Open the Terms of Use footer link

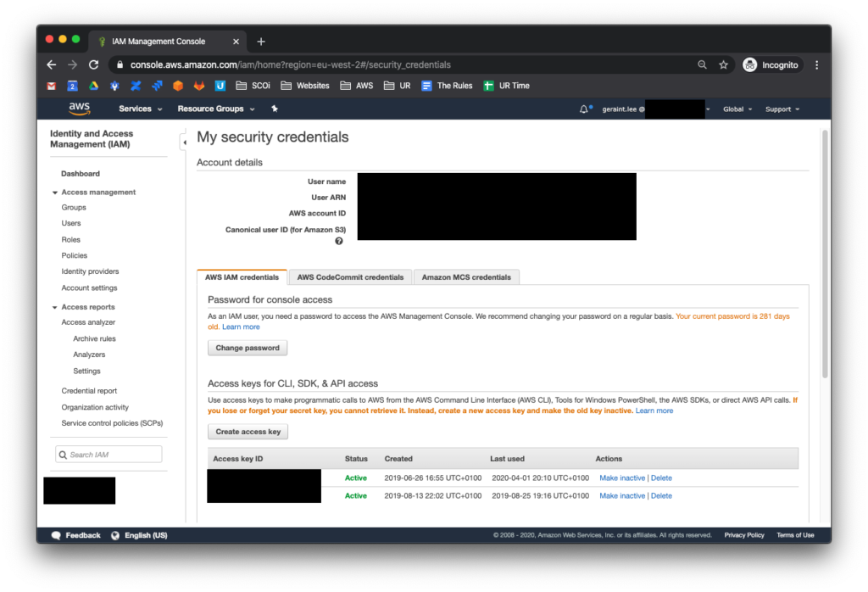[x=795, y=535]
